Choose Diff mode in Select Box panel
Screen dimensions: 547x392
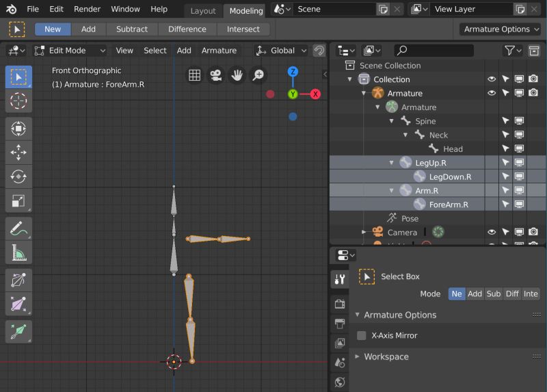coord(512,294)
